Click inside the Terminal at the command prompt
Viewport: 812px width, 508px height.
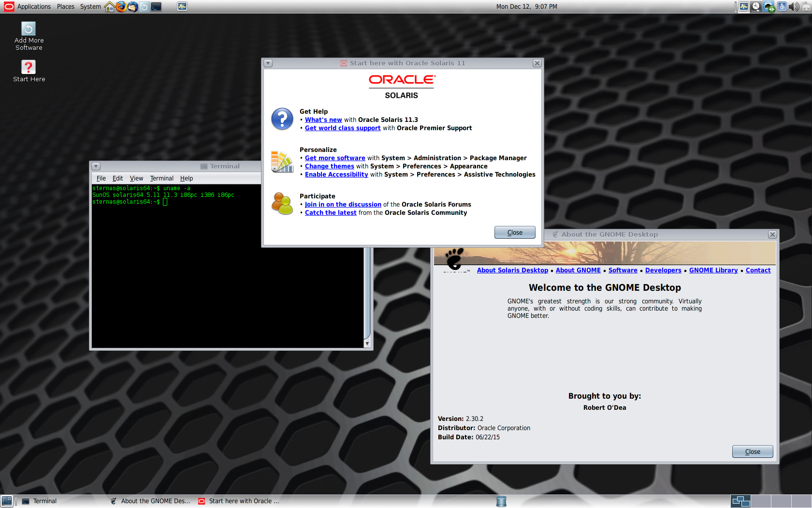tap(165, 202)
